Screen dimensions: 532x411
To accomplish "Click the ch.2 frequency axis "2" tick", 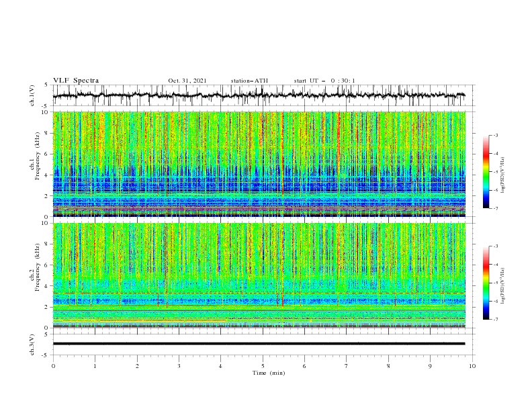I will point(47,307).
